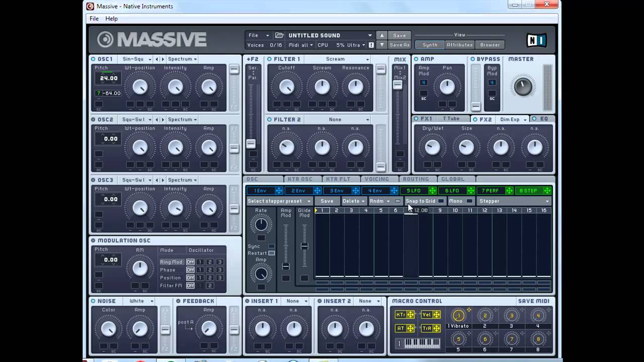
Task: Click the stepper Save button
Action: click(x=327, y=201)
